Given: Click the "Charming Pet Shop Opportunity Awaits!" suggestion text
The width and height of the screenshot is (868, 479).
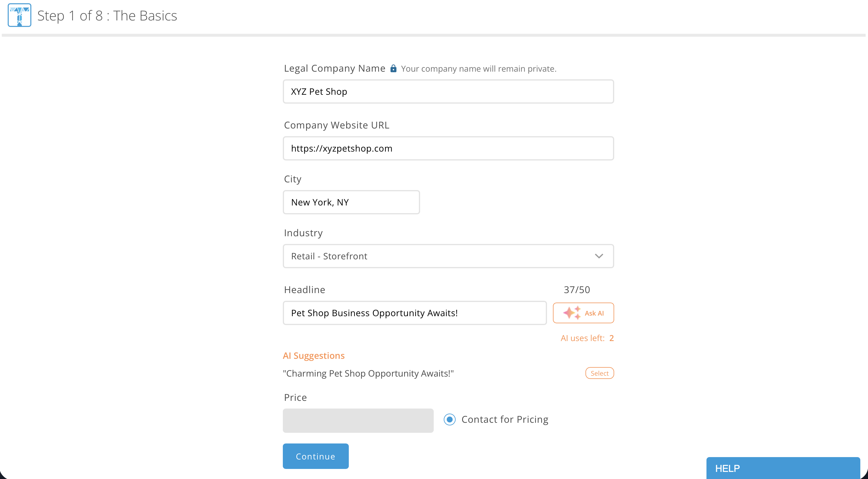Looking at the screenshot, I should pyautogui.click(x=368, y=374).
